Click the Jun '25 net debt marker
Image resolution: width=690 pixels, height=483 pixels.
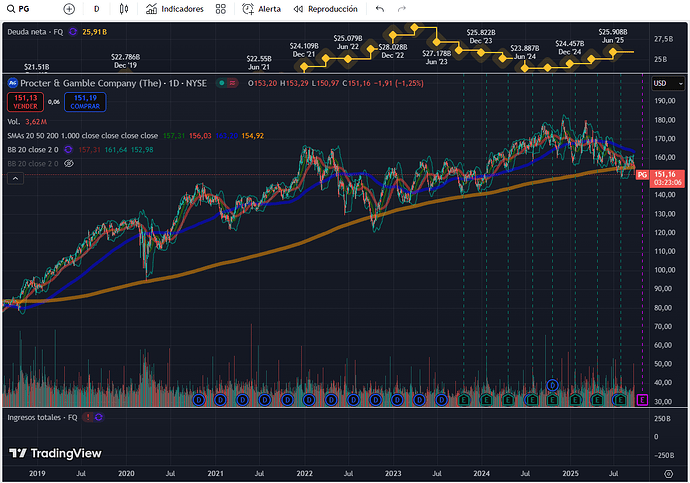point(615,51)
